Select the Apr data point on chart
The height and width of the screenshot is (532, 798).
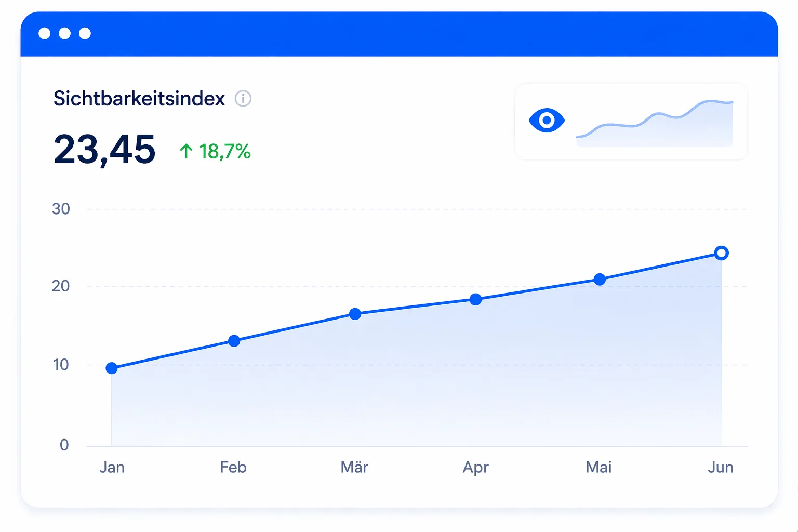pos(475,299)
